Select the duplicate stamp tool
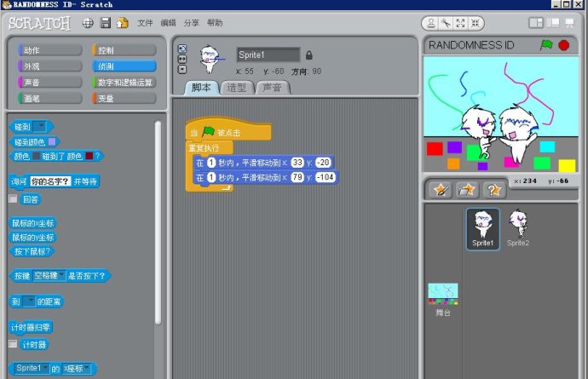The height and width of the screenshot is (379, 588). [431, 23]
